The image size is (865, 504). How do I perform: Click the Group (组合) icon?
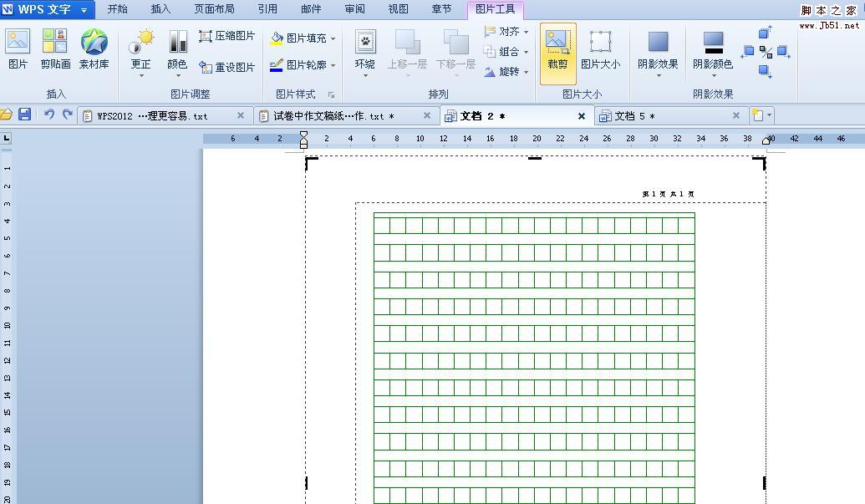(489, 51)
